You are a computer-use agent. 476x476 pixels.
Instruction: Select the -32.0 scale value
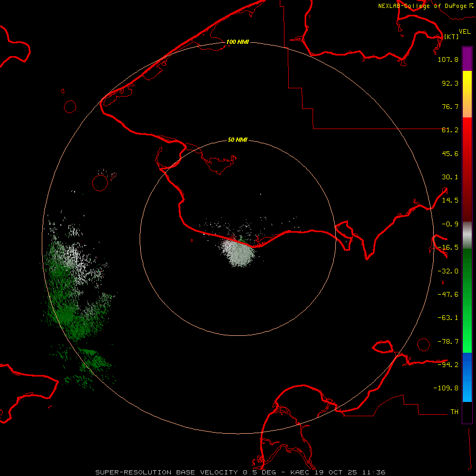pos(448,271)
